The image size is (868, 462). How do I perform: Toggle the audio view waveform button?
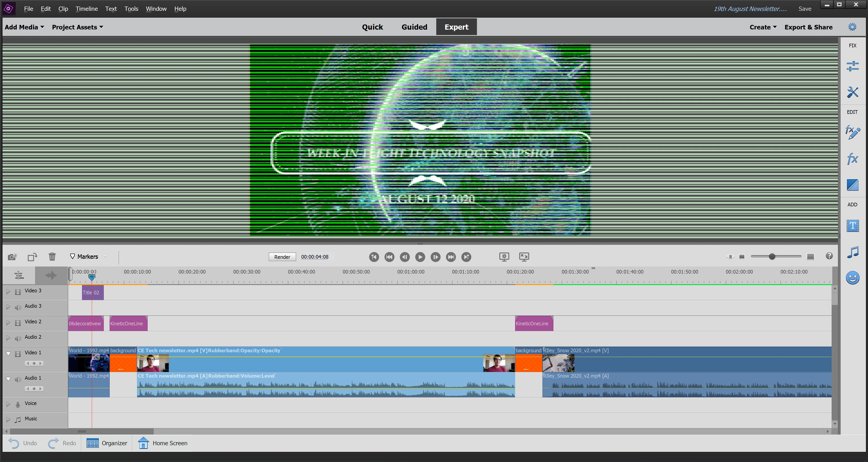coord(51,276)
